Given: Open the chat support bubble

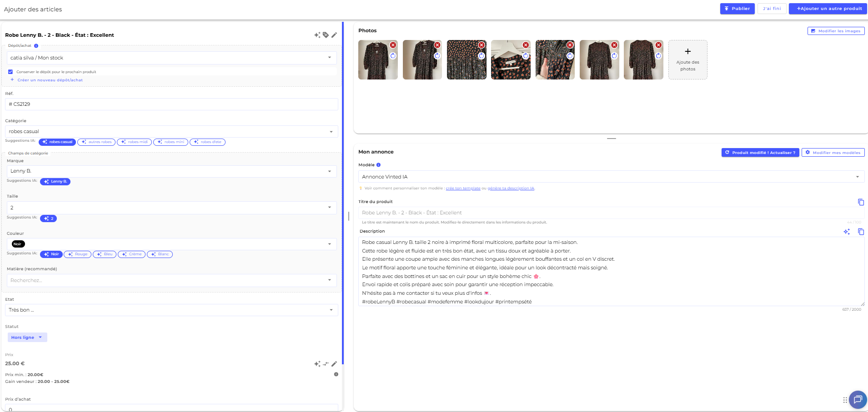Looking at the screenshot, I should [x=858, y=400].
